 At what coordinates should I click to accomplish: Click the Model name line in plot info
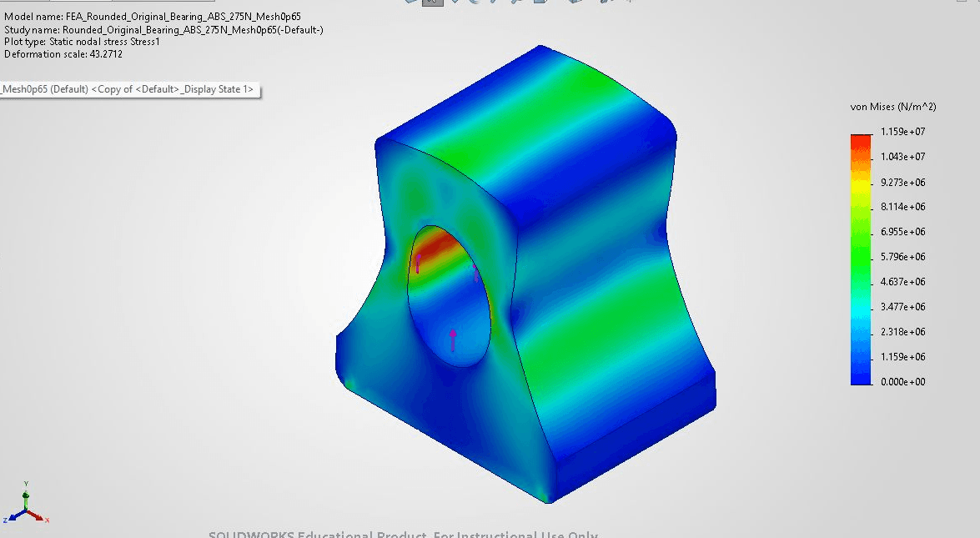click(153, 17)
